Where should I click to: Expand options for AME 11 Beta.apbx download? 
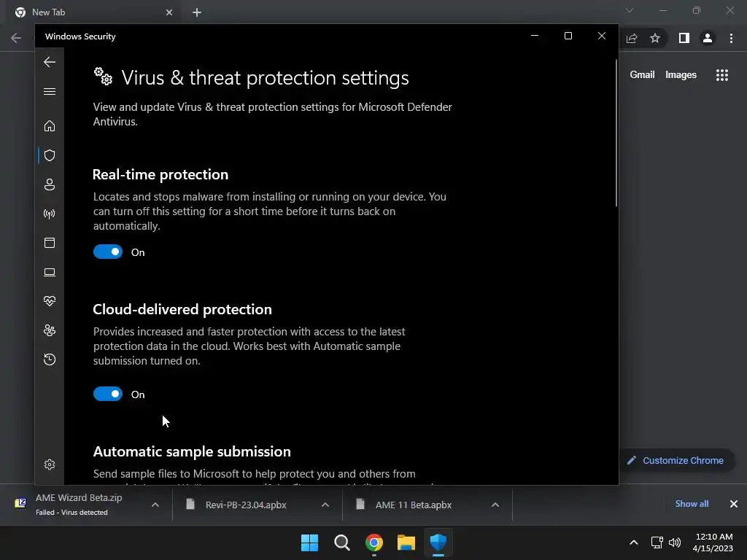(x=495, y=505)
